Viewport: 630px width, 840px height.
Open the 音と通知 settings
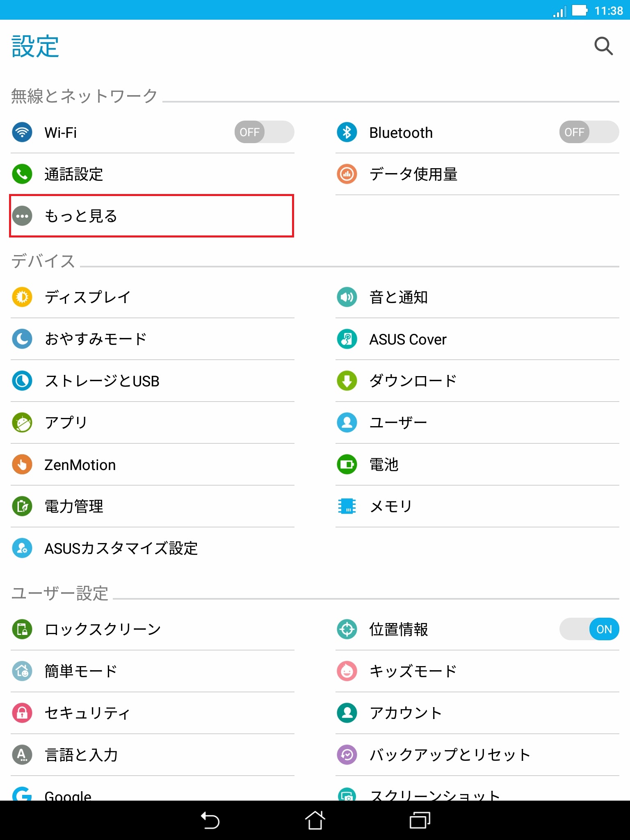(x=477, y=297)
